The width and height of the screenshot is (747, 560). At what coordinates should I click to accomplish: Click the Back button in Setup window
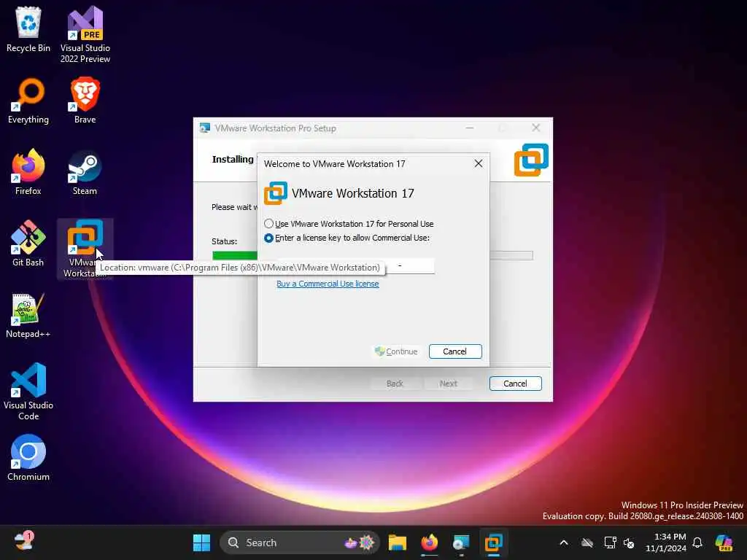click(395, 384)
